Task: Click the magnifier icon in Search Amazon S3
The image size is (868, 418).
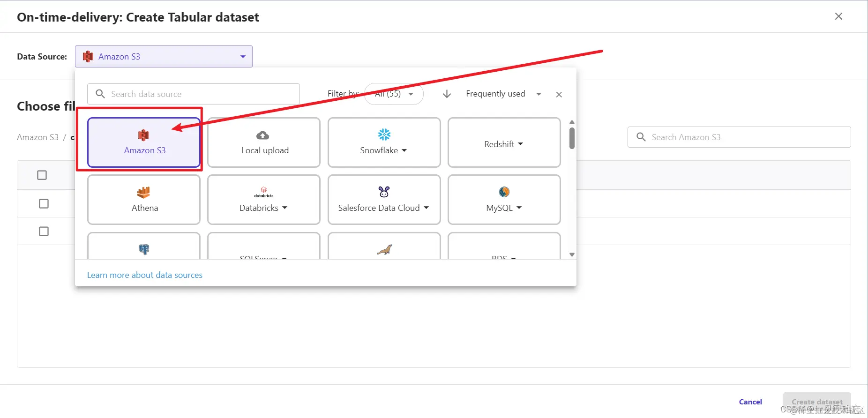Action: pyautogui.click(x=641, y=137)
